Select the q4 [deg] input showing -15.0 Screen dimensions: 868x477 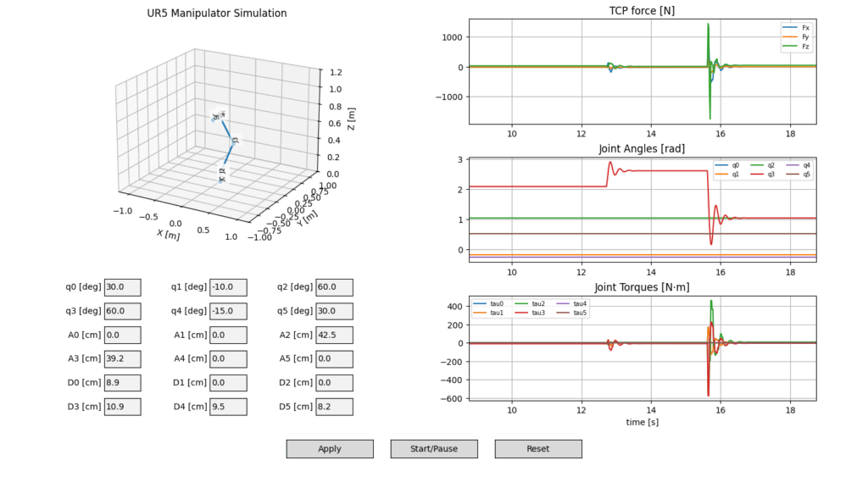click(228, 311)
